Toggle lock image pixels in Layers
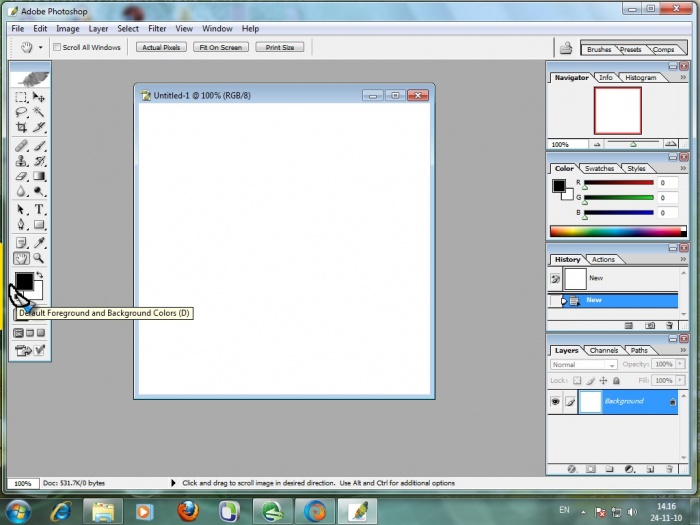The image size is (700, 525). pos(590,380)
